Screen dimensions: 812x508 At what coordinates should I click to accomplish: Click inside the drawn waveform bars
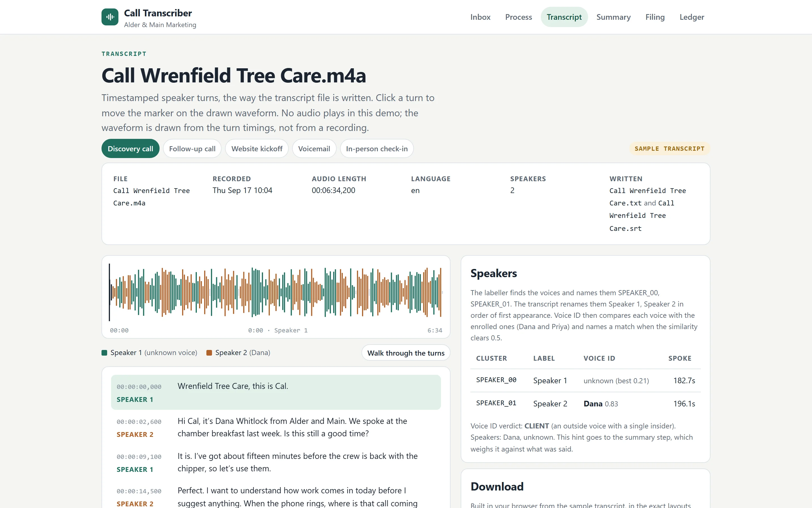click(275, 292)
